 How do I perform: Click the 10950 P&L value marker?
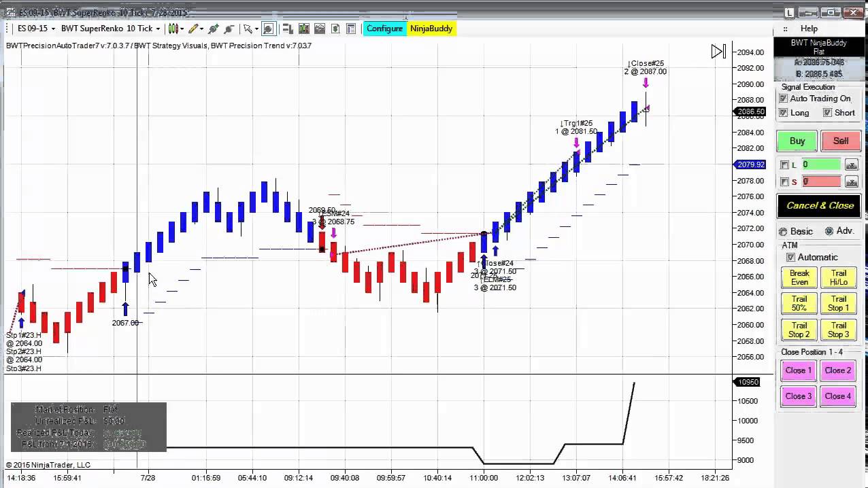pos(748,382)
